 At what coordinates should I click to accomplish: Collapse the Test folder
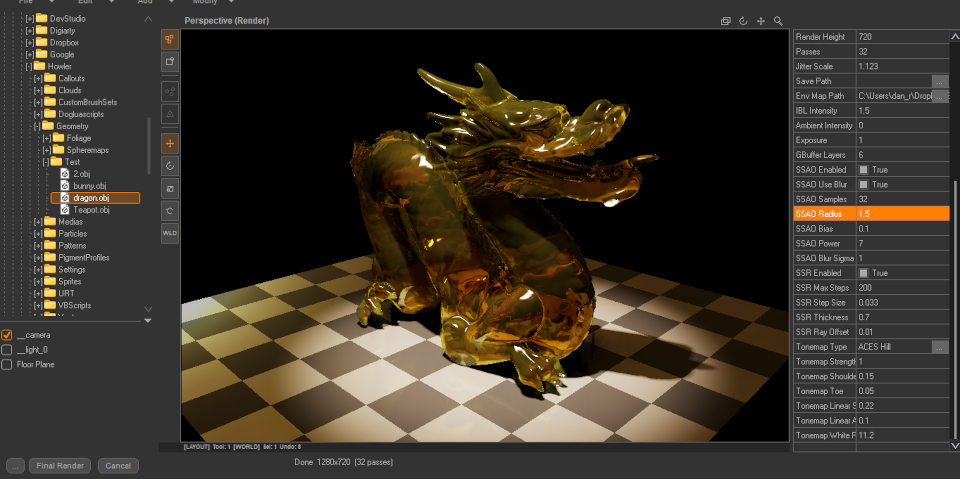46,162
